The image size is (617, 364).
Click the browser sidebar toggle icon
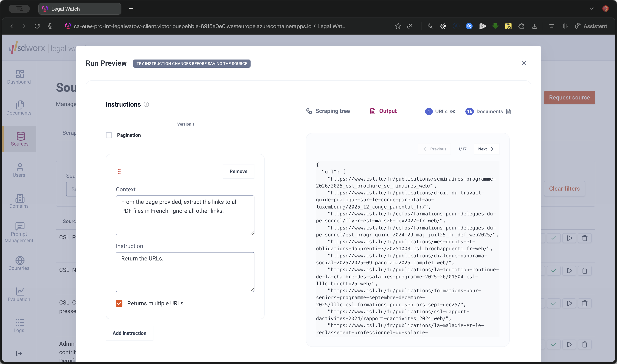(x=19, y=9)
